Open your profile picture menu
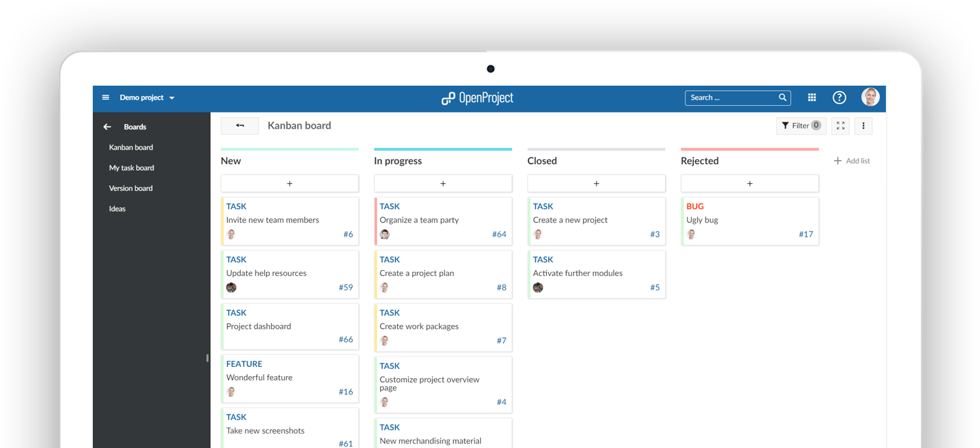The width and height of the screenshot is (980, 448). coord(870,97)
